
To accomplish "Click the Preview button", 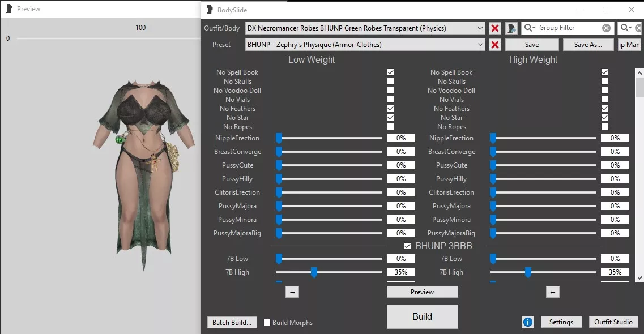I will coord(422,292).
